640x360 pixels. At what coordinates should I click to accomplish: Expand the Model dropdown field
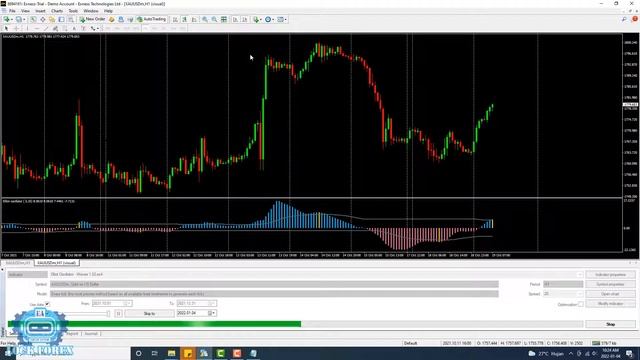274,294
